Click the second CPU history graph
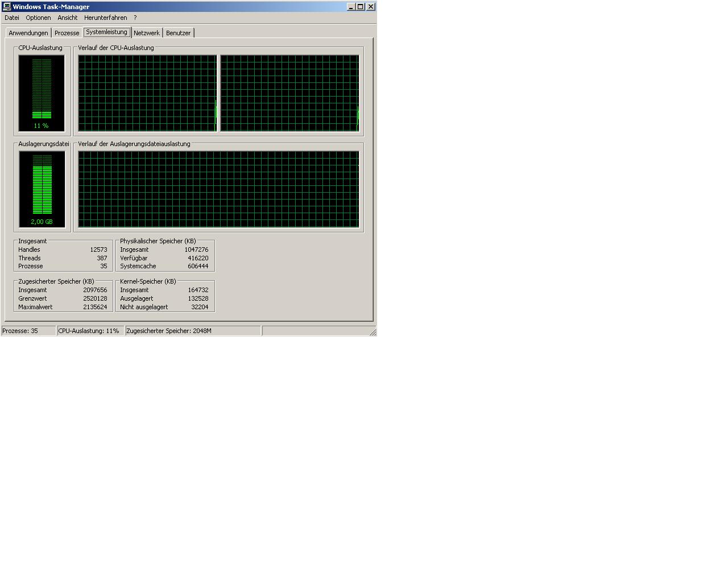This screenshot has height=582, width=728. point(290,93)
